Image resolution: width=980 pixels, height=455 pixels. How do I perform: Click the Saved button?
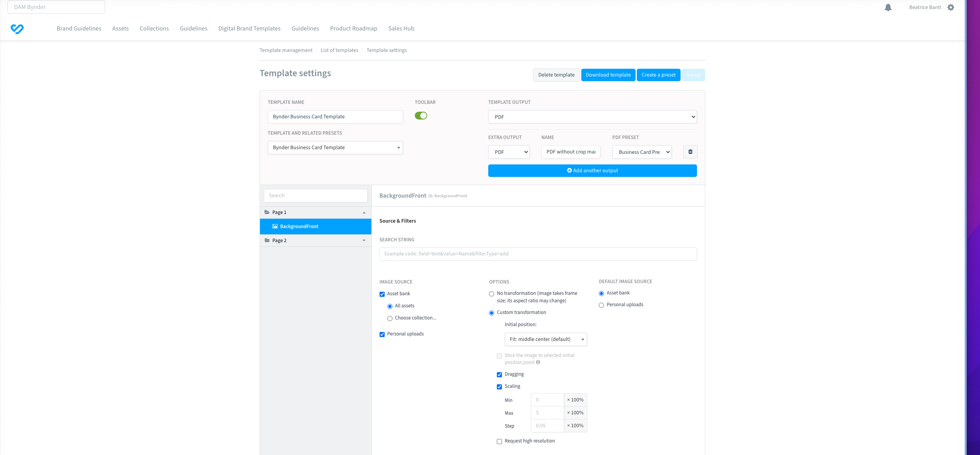693,75
